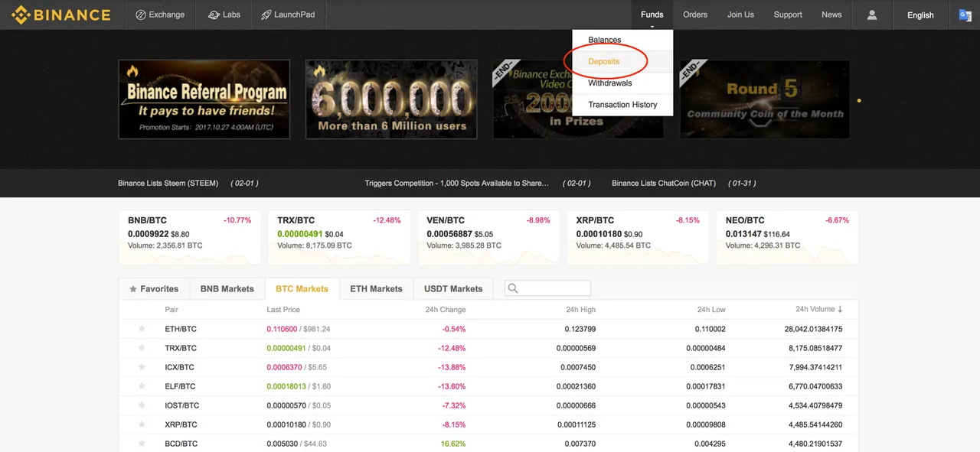Click the banner carousel dot indicator
This screenshot has height=452, width=980.
point(859,100)
